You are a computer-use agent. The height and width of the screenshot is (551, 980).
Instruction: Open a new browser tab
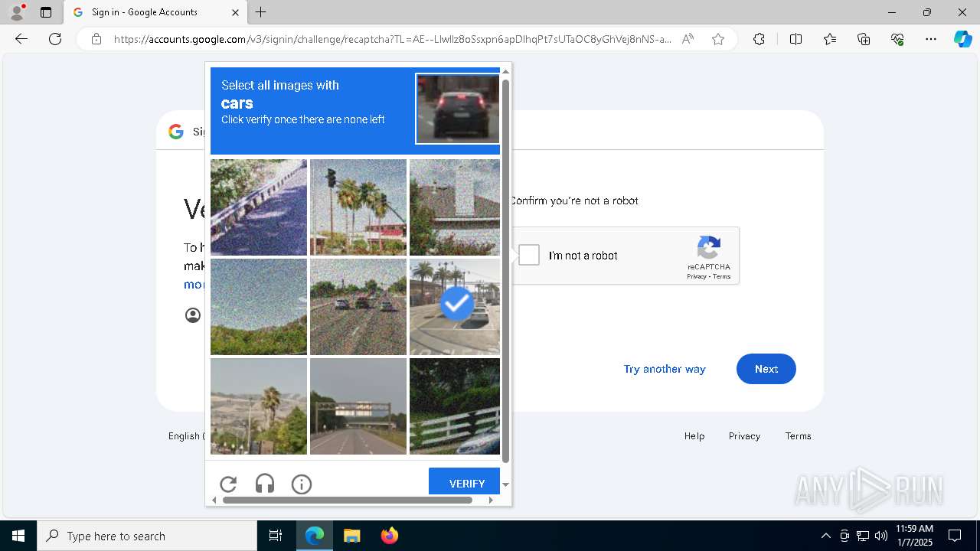pyautogui.click(x=261, y=12)
